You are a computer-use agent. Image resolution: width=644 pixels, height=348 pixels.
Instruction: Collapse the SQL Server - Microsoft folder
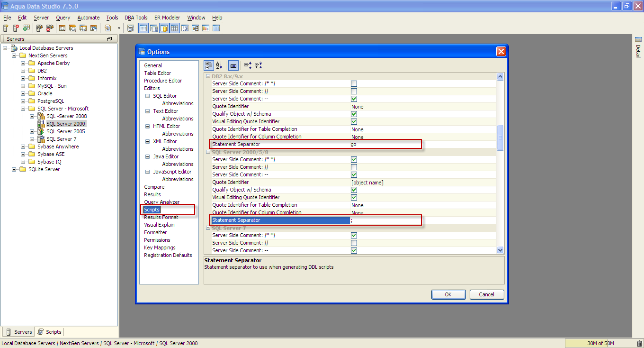coord(23,109)
